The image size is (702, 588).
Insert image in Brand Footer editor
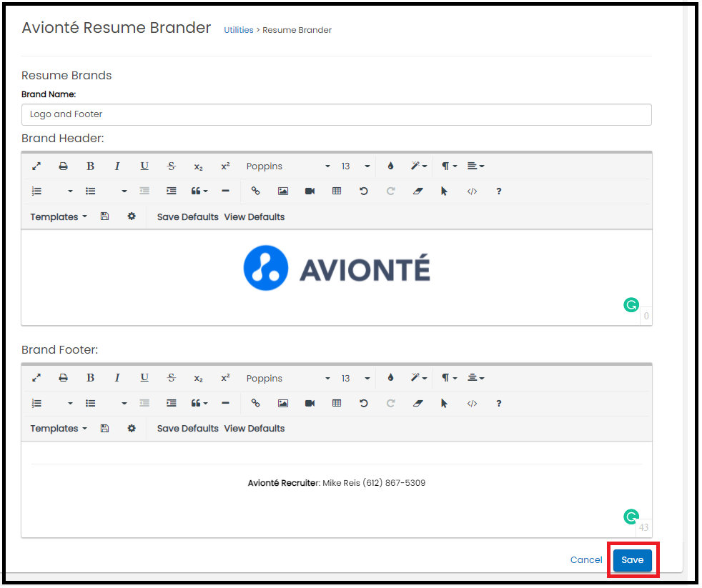tap(283, 404)
